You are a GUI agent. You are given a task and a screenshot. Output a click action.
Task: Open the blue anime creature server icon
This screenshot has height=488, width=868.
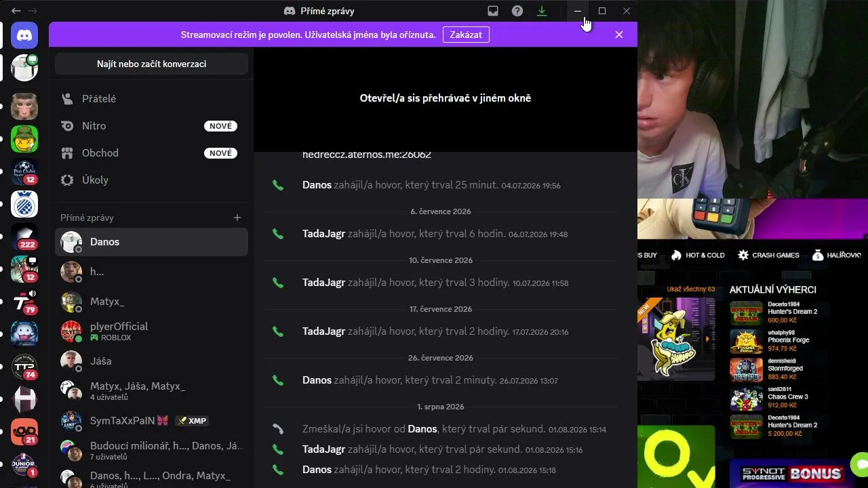pyautogui.click(x=24, y=333)
